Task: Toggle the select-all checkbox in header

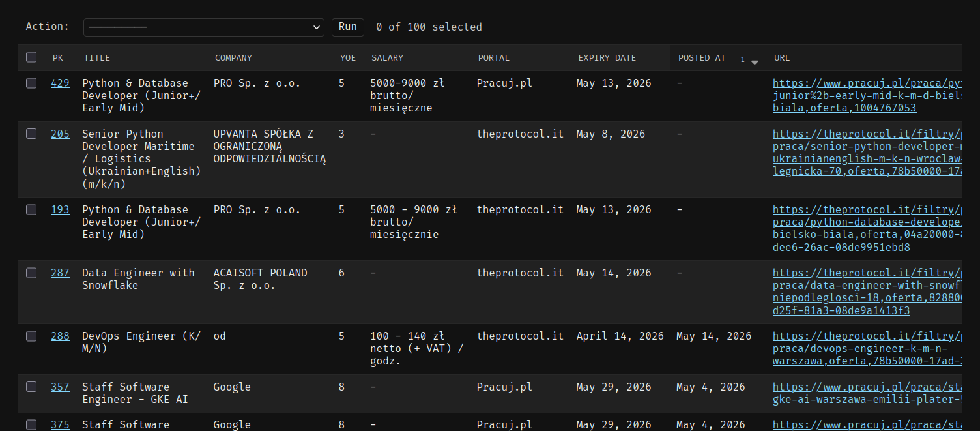Action: click(x=31, y=57)
